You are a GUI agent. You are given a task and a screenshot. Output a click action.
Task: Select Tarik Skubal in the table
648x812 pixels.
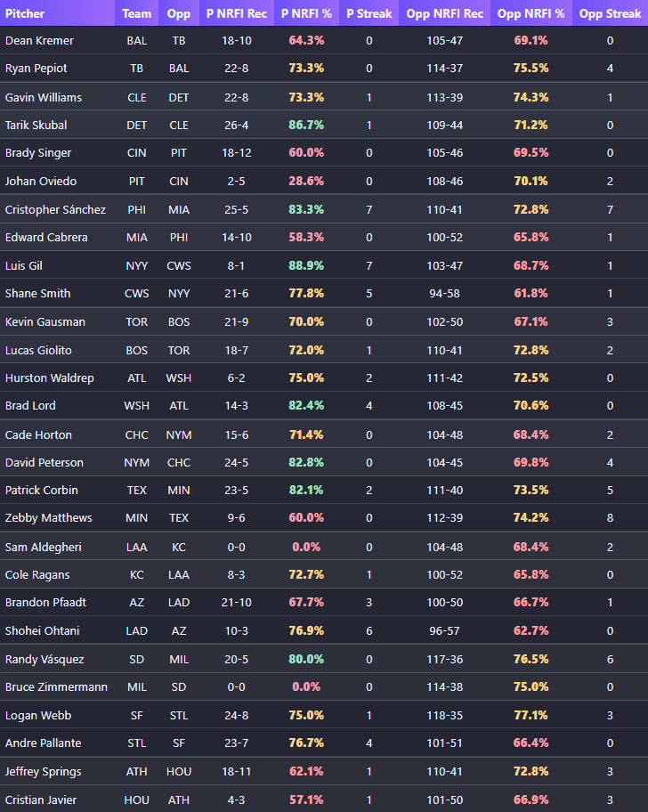36,126
